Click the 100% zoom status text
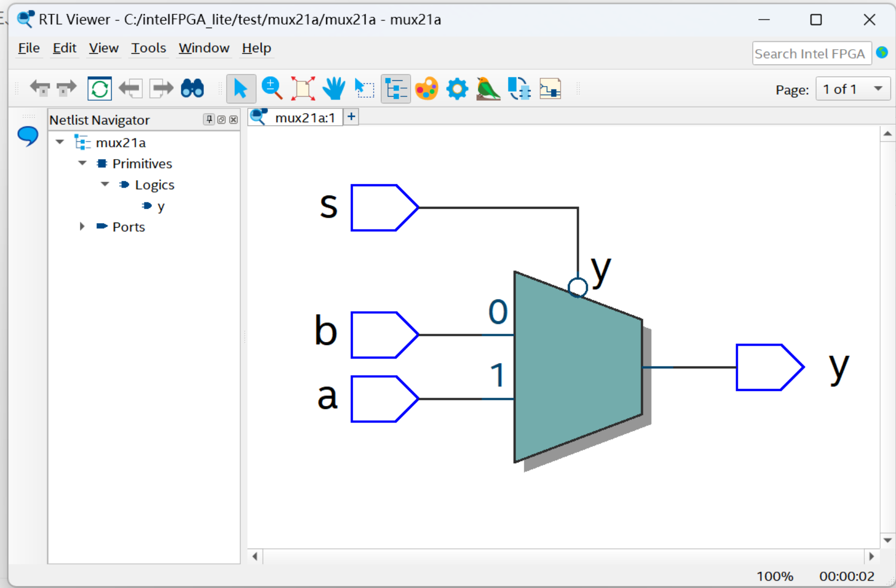 pyautogui.click(x=775, y=576)
